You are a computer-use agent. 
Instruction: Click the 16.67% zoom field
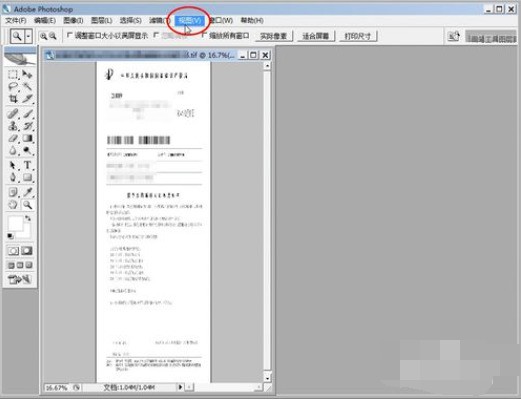(58, 388)
